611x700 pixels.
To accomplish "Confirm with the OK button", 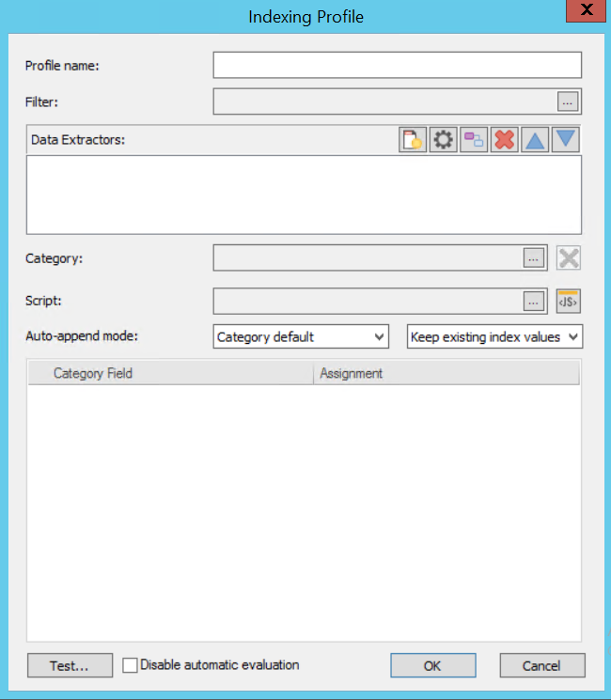I will tap(433, 665).
